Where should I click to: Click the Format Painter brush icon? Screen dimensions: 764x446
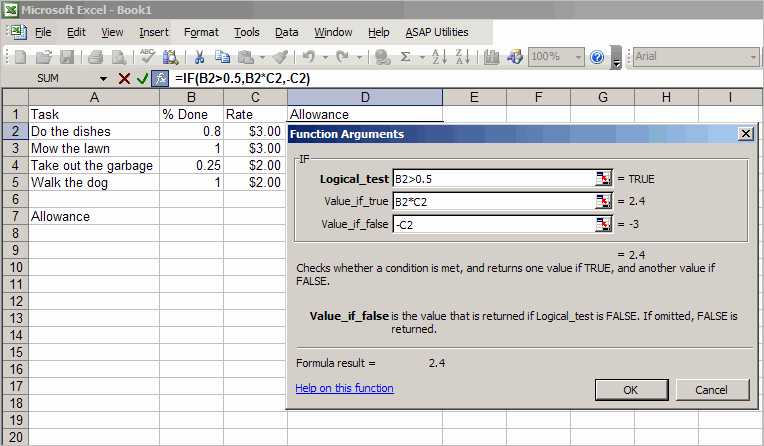280,57
